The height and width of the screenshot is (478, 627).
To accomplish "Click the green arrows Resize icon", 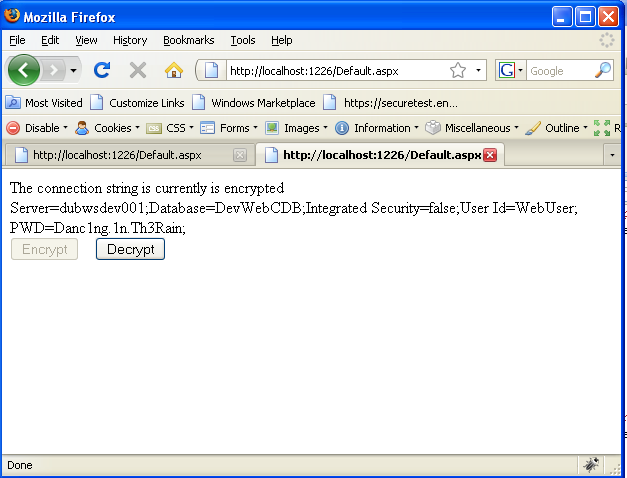I will (602, 128).
